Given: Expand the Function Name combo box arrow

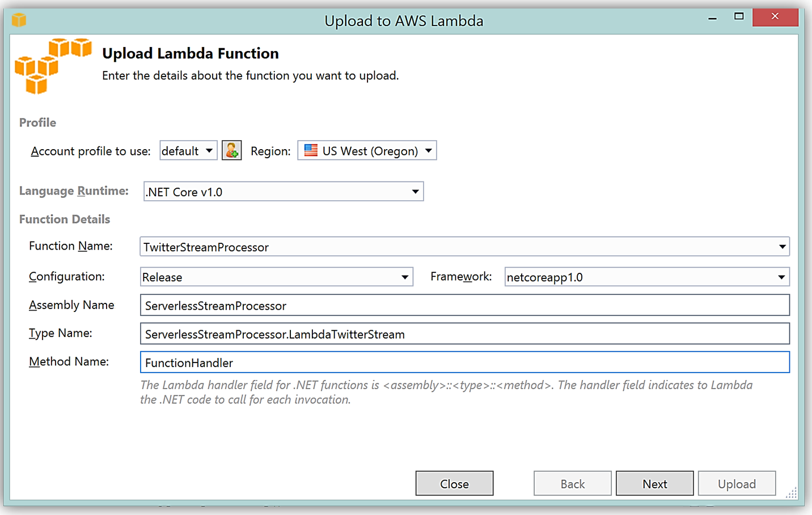Looking at the screenshot, I should tap(782, 247).
